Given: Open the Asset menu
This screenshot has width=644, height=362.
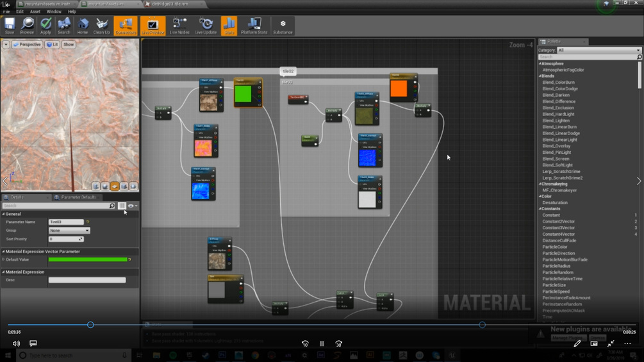Looking at the screenshot, I should click(x=35, y=12).
